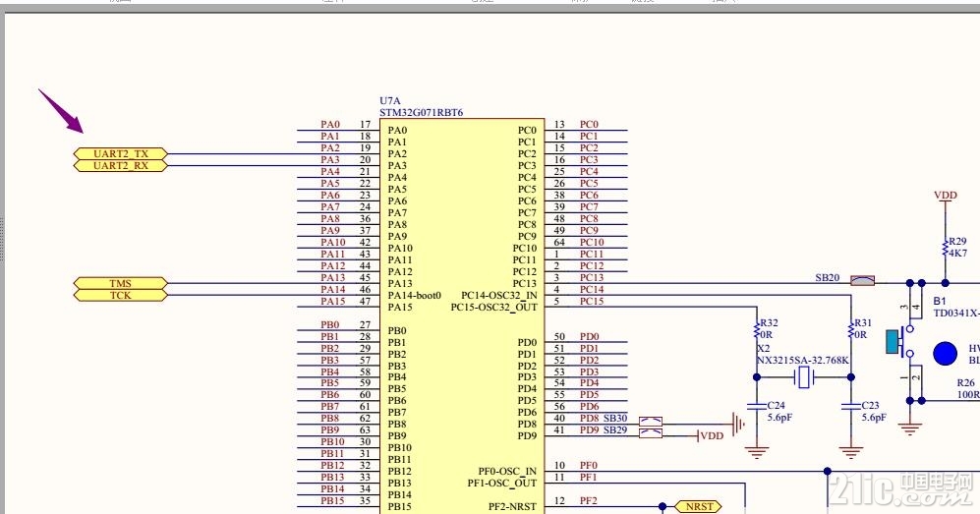This screenshot has height=514, width=980.
Task: Select the C24 capacitor symbol
Action: tap(757, 407)
